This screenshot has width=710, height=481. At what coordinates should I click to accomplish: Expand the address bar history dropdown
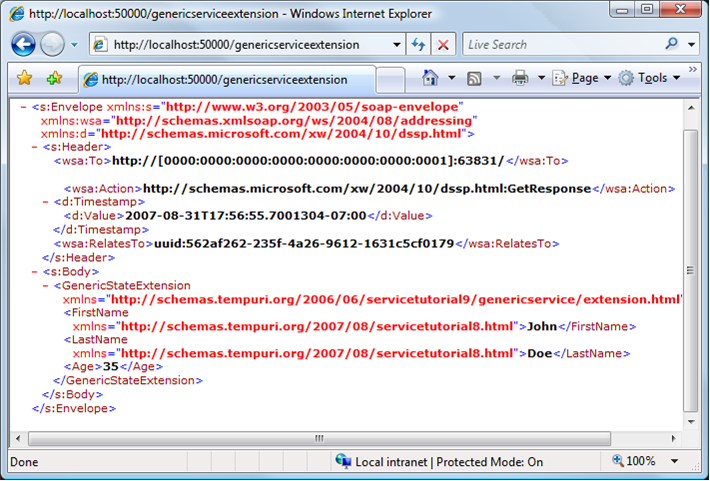397,45
